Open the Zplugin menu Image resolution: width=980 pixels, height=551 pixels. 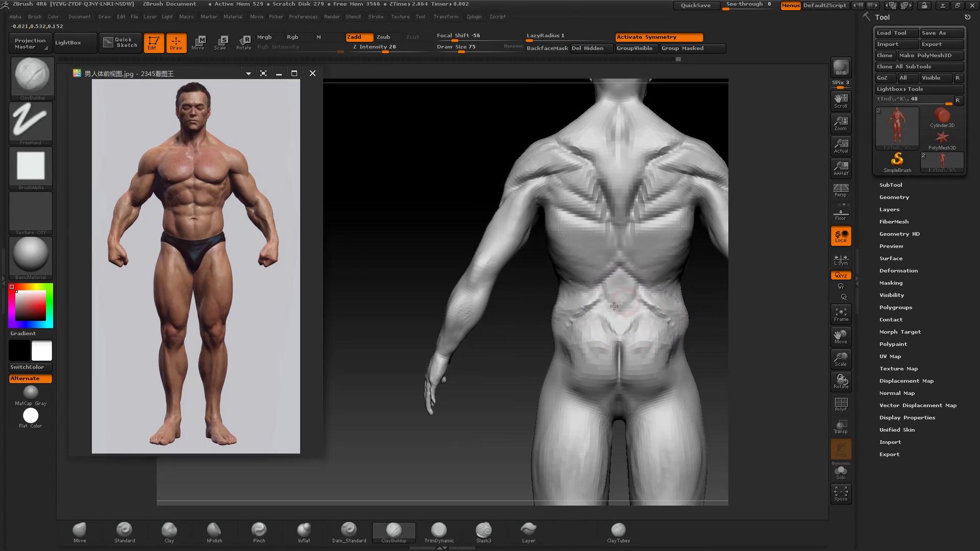pyautogui.click(x=474, y=17)
